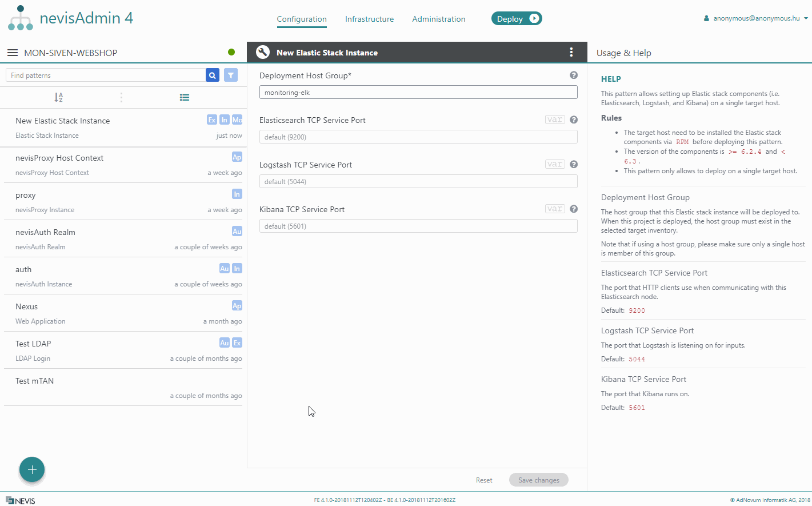Click Reset at the bottom of the form
812x506 pixels.
[x=484, y=480]
